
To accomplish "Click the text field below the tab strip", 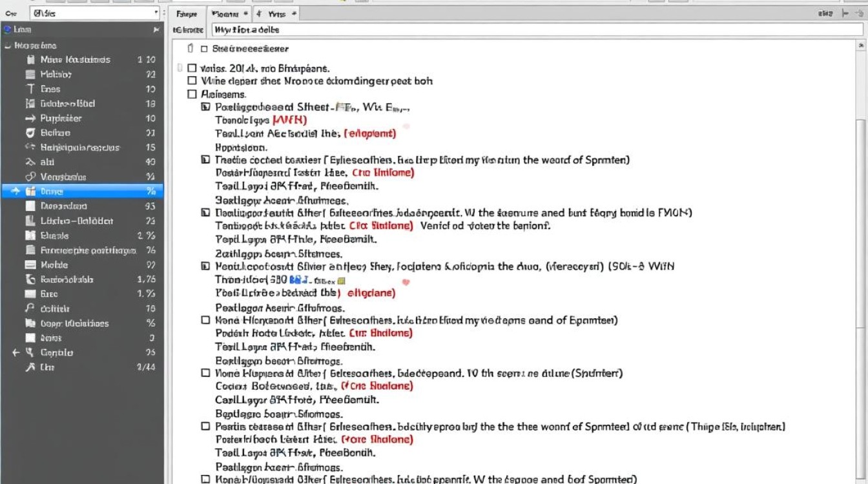I will tap(532, 30).
